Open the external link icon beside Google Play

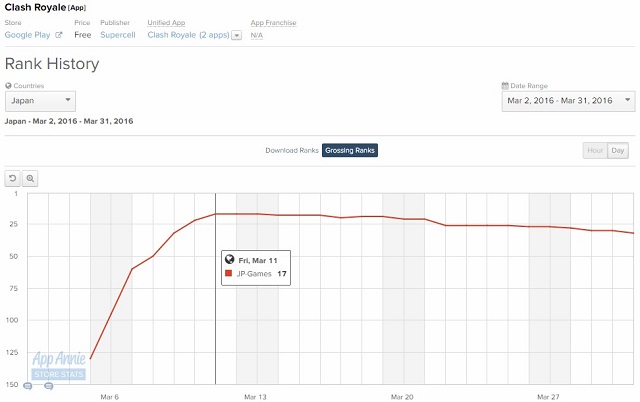click(x=59, y=35)
